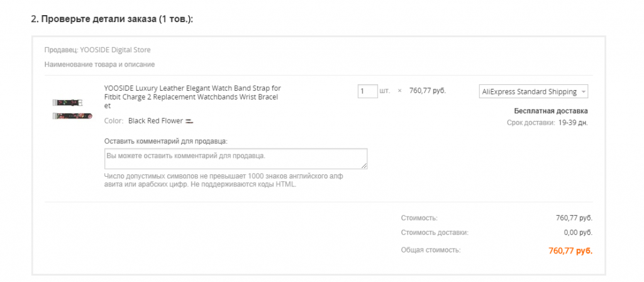Click the 'Бесплатная доставка' label
The height and width of the screenshot is (282, 644).
click(551, 111)
